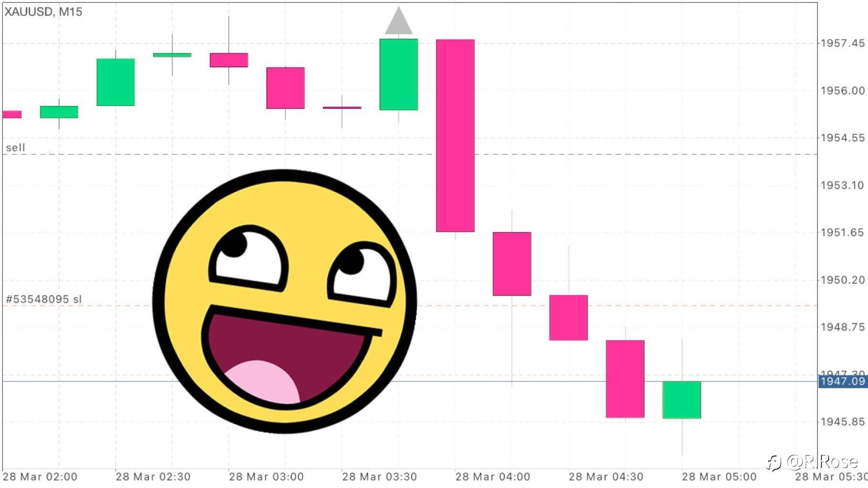Click the 28 Mar 04:00 time label
The width and height of the screenshot is (868, 488).
pyautogui.click(x=493, y=477)
